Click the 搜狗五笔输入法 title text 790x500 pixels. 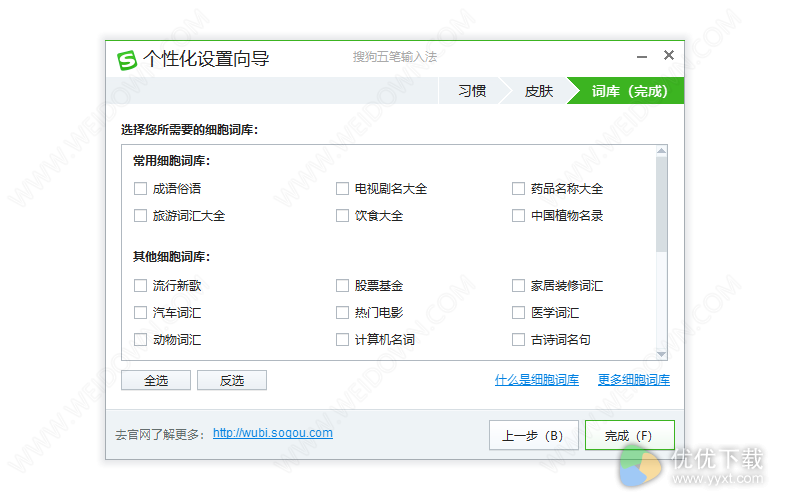[395, 56]
